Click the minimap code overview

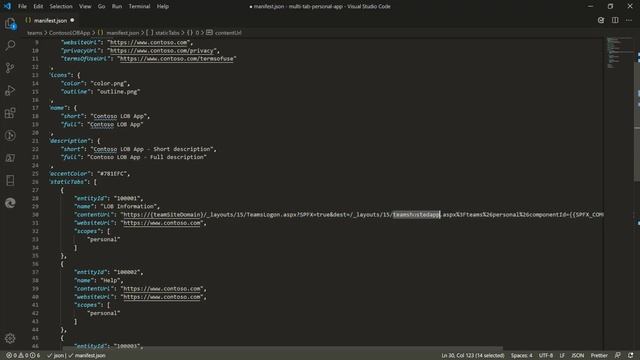[619, 52]
